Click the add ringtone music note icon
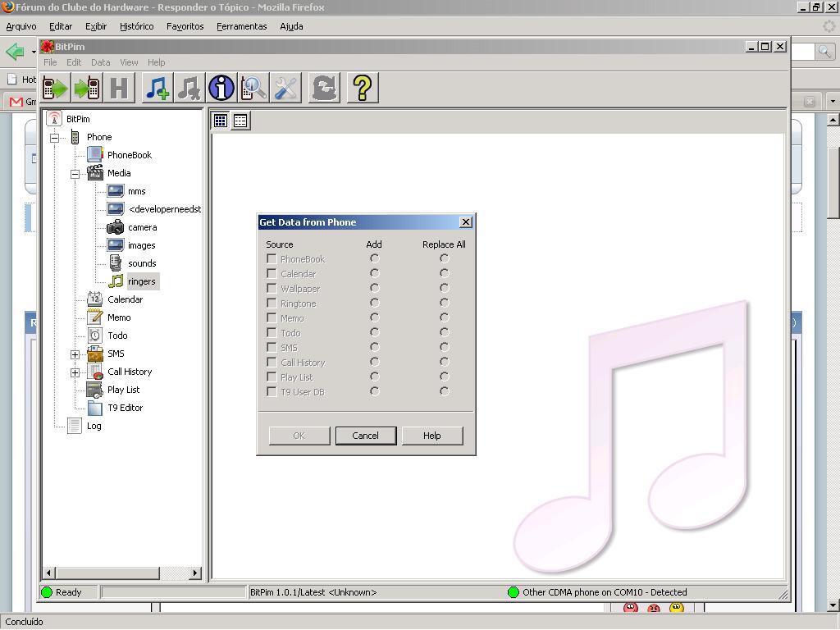840x630 pixels. 157,88
